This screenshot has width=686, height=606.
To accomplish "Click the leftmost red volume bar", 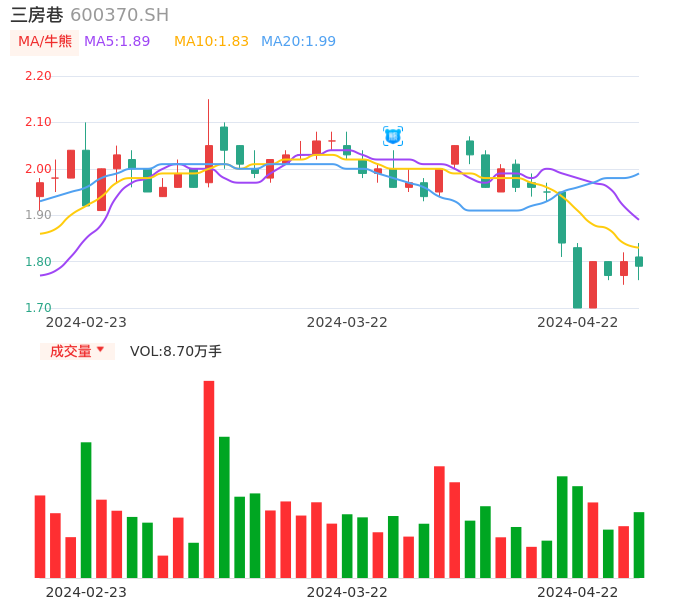I will (40, 536).
